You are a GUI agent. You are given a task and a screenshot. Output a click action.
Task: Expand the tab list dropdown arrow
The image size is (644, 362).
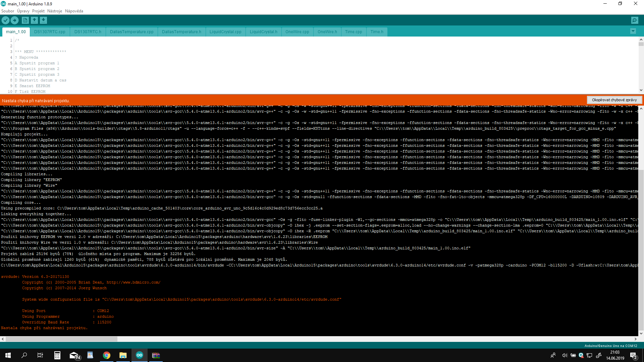633,31
